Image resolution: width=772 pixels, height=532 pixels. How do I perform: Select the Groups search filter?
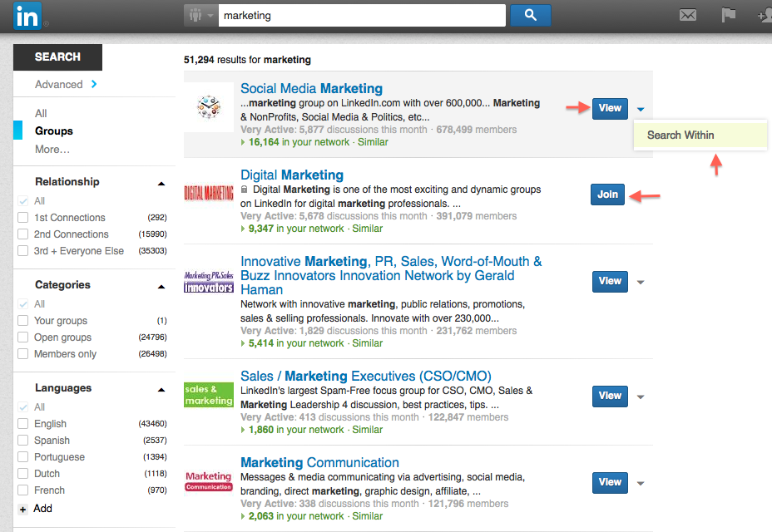(54, 131)
